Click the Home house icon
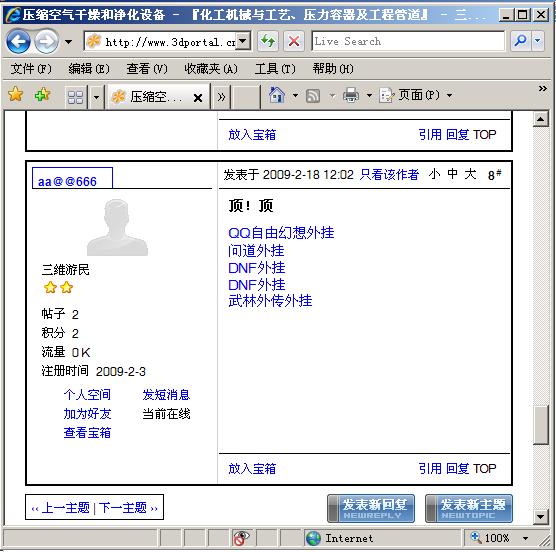The height and width of the screenshot is (552, 556). tap(277, 95)
